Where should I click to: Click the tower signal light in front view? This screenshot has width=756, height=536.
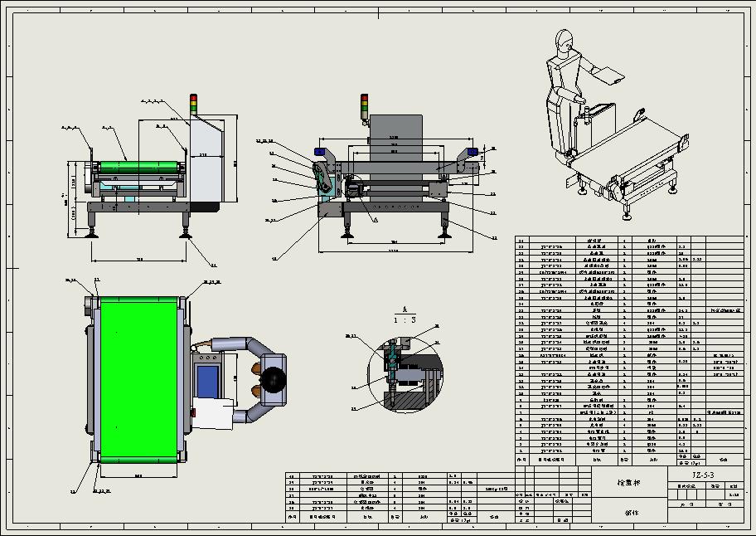(365, 107)
